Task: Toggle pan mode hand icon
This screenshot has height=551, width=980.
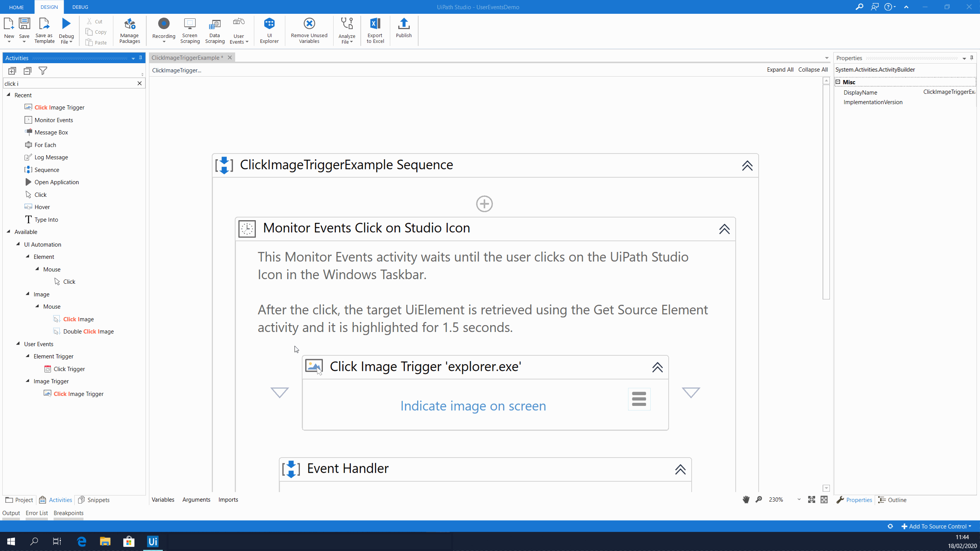Action: click(746, 499)
